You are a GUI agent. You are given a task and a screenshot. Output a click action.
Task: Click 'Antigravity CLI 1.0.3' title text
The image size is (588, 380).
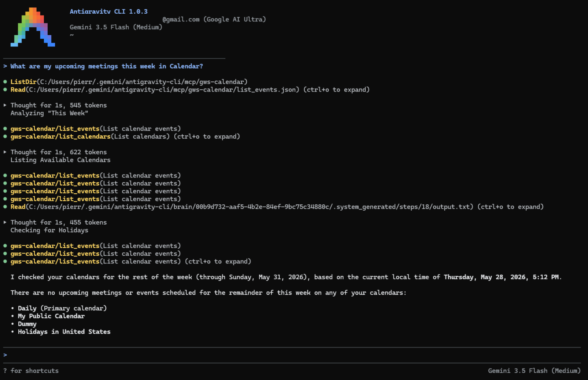click(109, 11)
